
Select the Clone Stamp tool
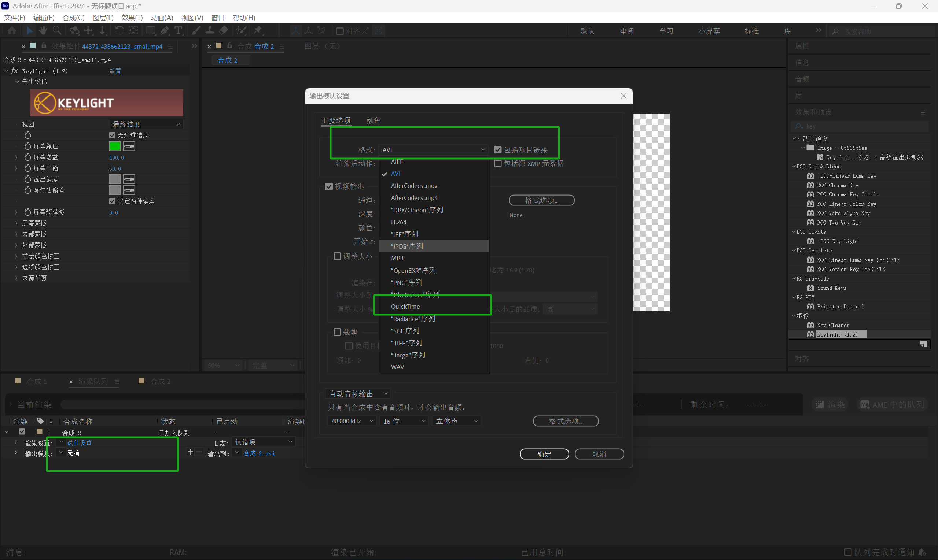coord(210,30)
